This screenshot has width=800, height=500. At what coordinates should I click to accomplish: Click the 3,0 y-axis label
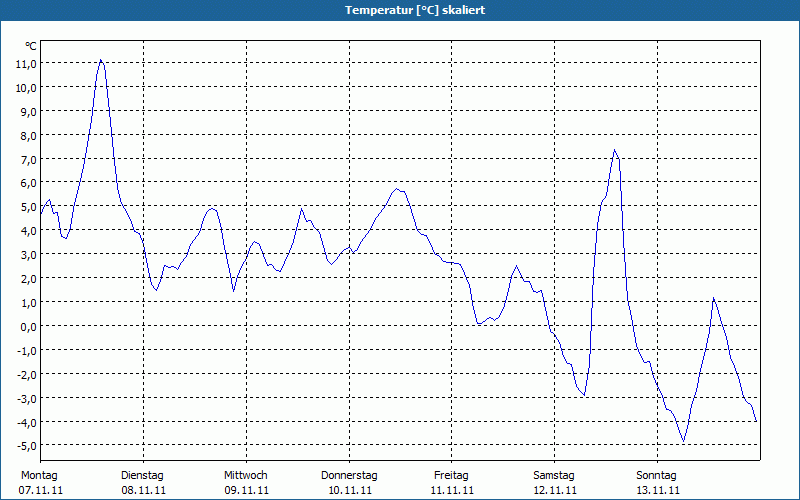[29, 255]
